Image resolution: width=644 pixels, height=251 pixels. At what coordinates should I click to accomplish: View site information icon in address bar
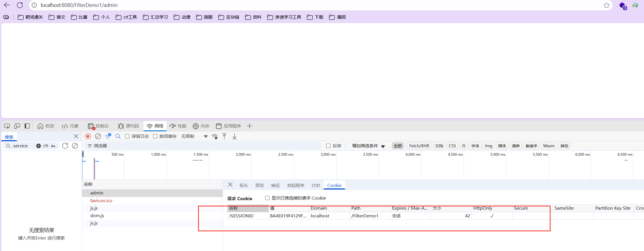click(x=34, y=5)
